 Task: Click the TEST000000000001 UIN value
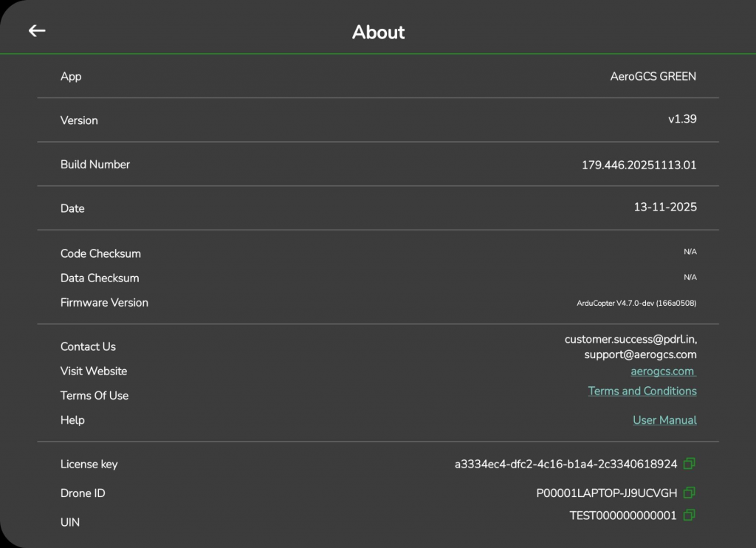tap(622, 516)
